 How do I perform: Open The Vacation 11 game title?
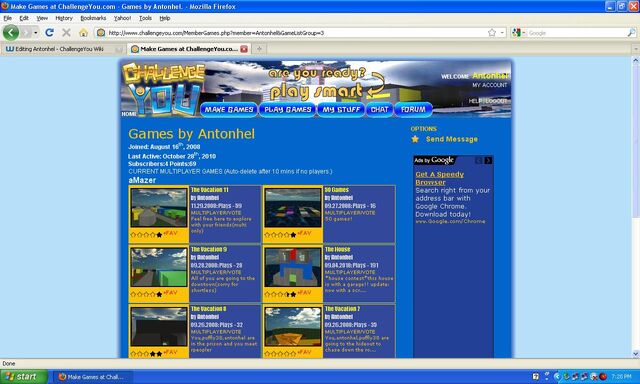[210, 190]
